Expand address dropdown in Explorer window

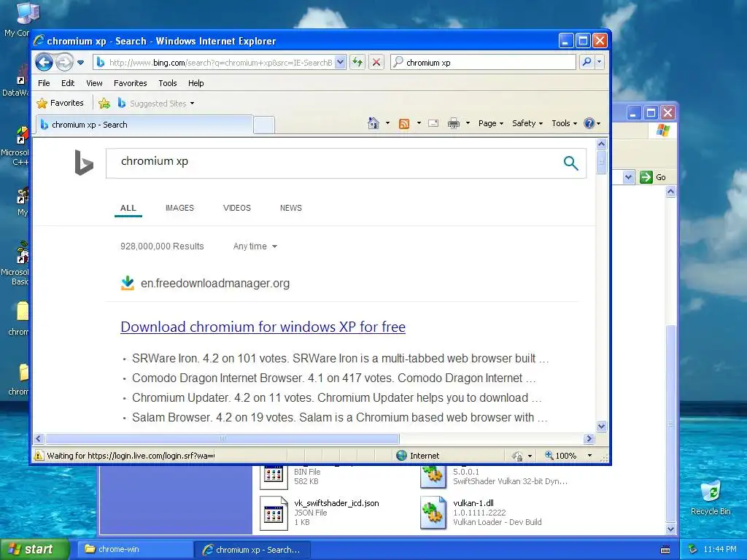pos(628,177)
